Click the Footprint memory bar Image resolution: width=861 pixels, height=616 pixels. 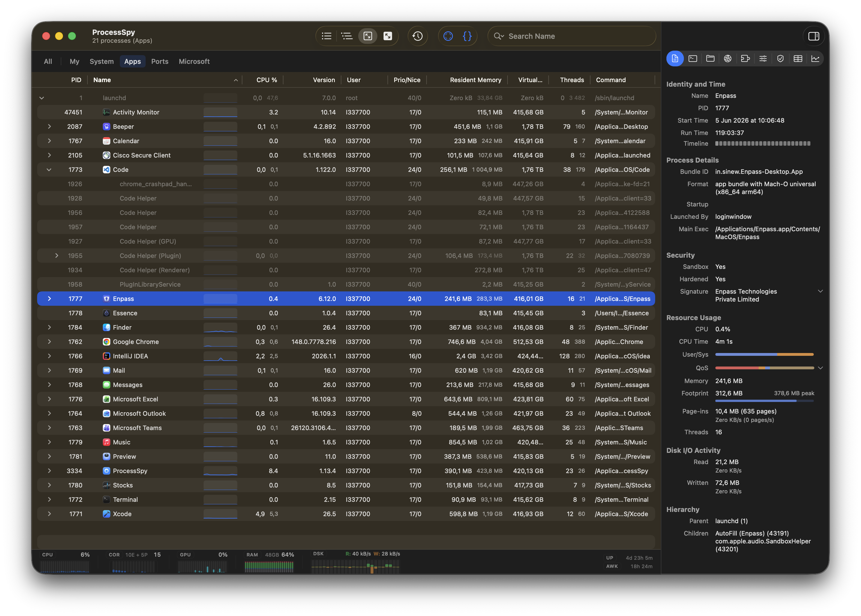(764, 401)
